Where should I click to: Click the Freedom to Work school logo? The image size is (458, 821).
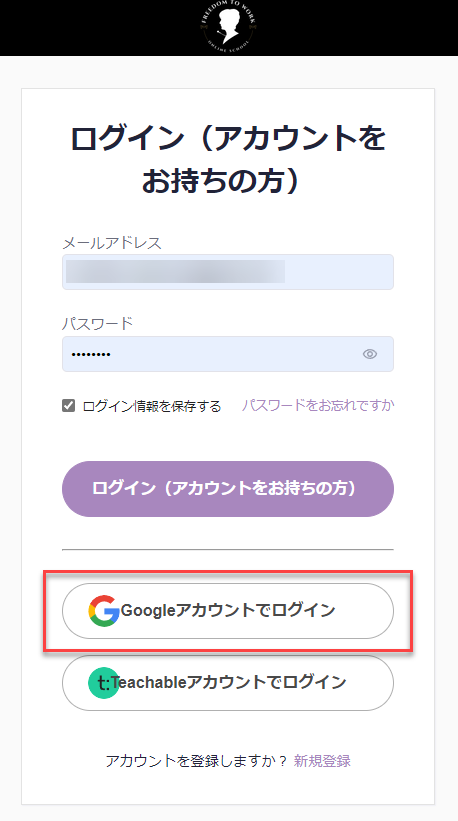pos(228,25)
